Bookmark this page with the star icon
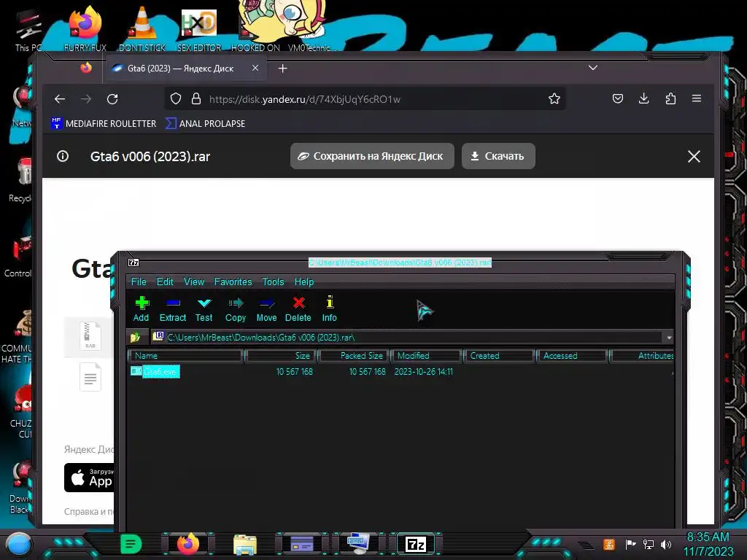This screenshot has height=560, width=747. click(554, 98)
